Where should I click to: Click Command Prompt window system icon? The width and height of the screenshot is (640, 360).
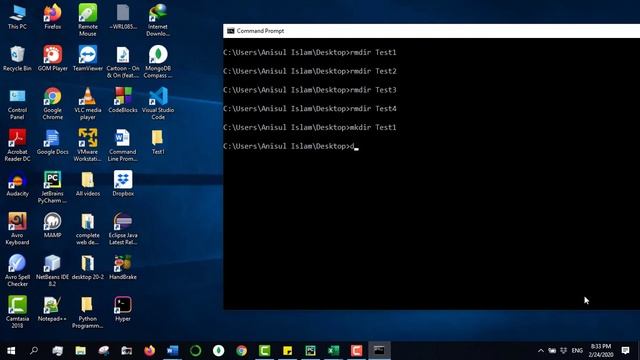click(231, 31)
